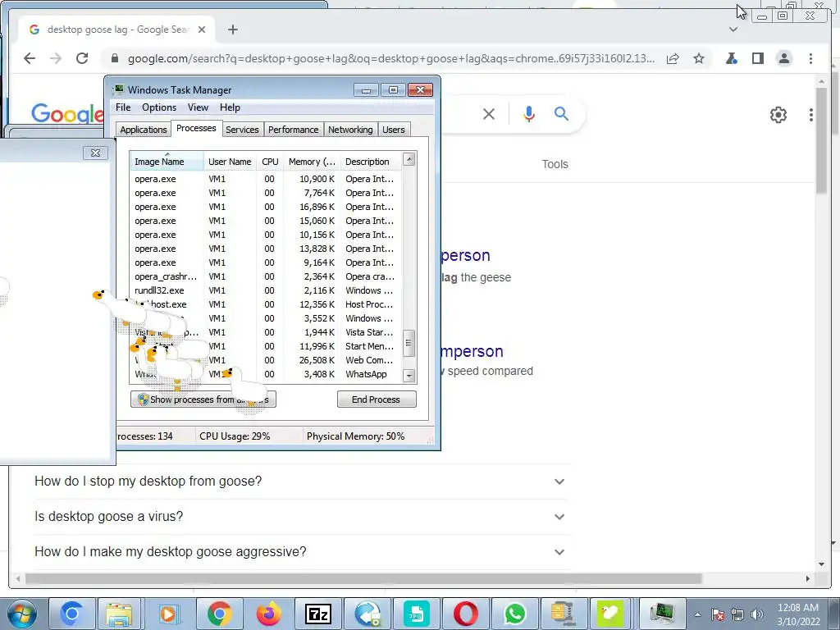Click the share page icon in address bar
The width and height of the screenshot is (840, 630).
click(x=673, y=58)
